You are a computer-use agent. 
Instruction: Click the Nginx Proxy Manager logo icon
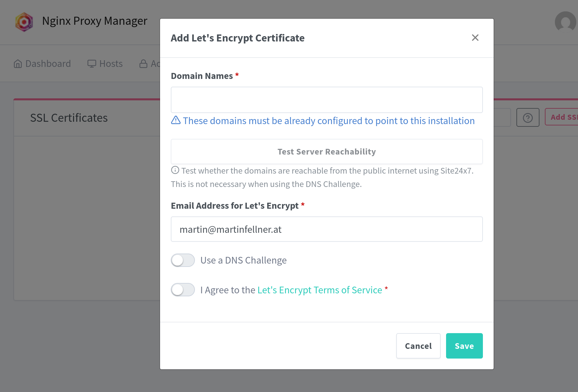24,22
